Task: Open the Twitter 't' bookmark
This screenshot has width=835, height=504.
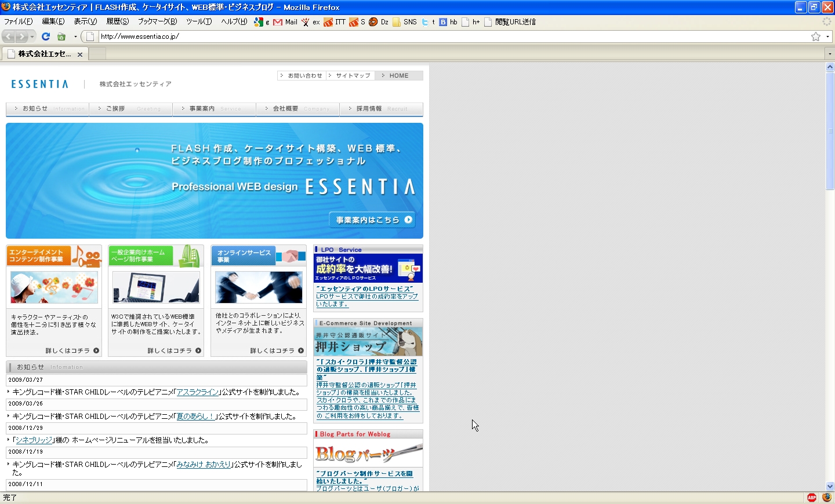Action: pos(428,22)
